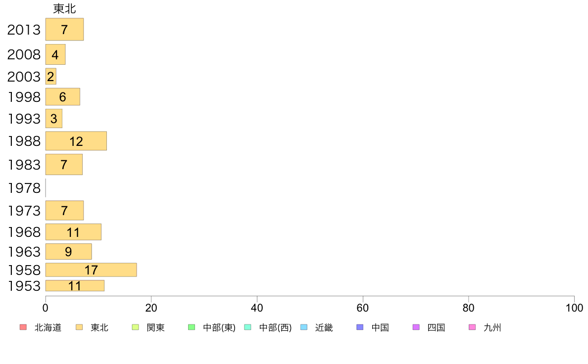Image resolution: width=588 pixels, height=364 pixels.
Task: Click the 東北 column header label
Action: coord(64,8)
